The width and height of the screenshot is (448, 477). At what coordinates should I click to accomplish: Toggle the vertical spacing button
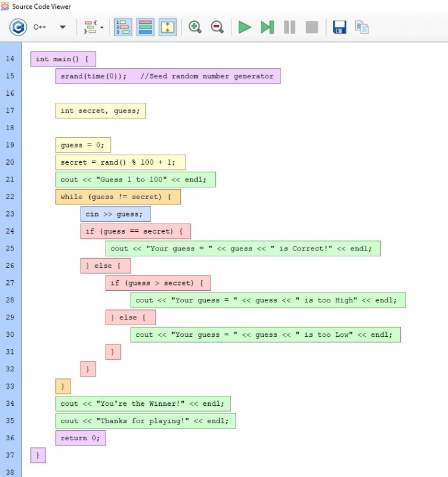tap(167, 27)
